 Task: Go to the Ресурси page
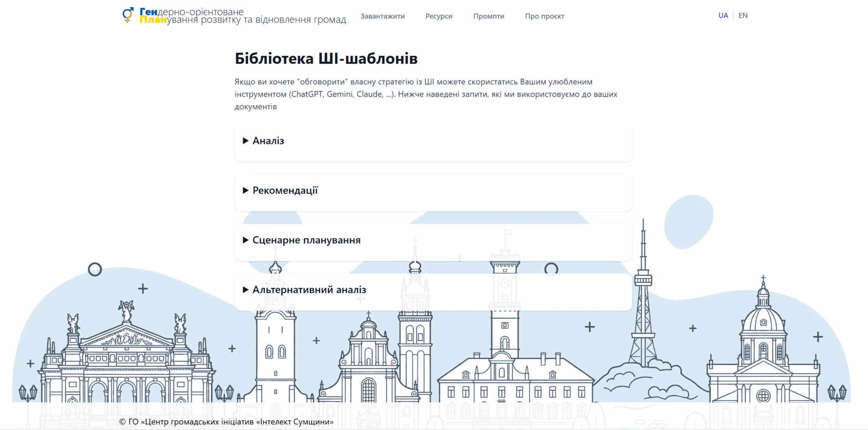coord(439,16)
